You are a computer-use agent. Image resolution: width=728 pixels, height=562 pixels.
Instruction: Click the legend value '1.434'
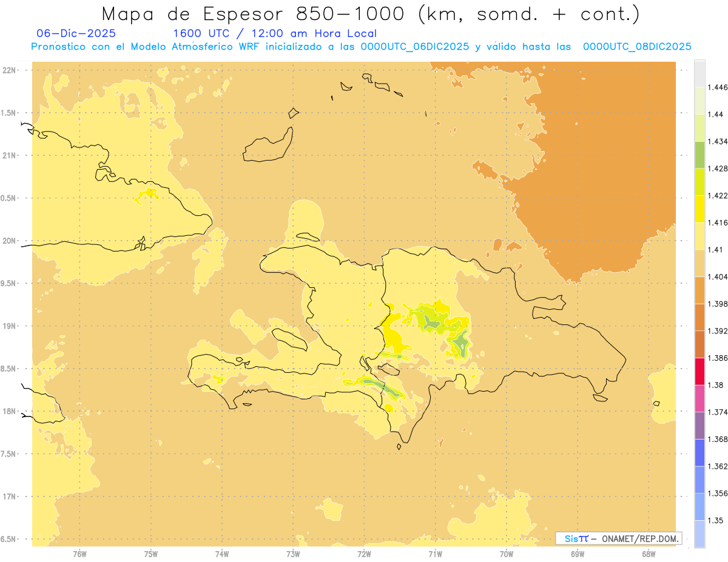coord(718,141)
